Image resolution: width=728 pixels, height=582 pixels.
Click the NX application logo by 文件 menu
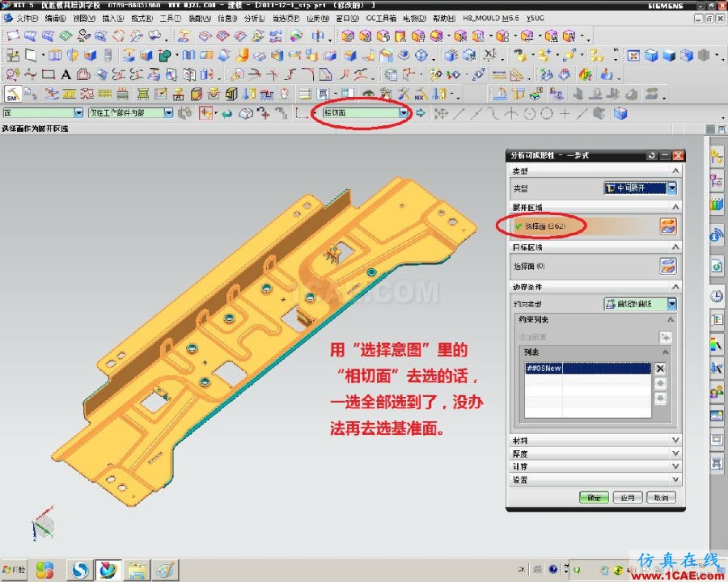click(8, 18)
